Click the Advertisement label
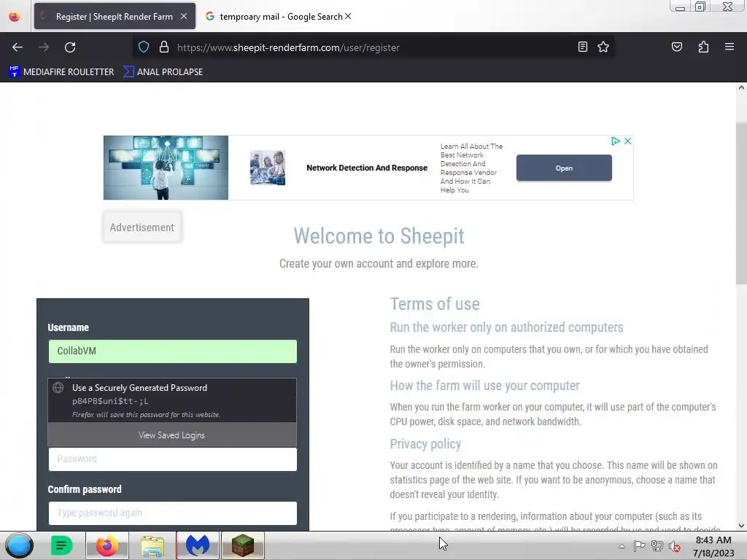This screenshot has width=747, height=560. coord(142,227)
